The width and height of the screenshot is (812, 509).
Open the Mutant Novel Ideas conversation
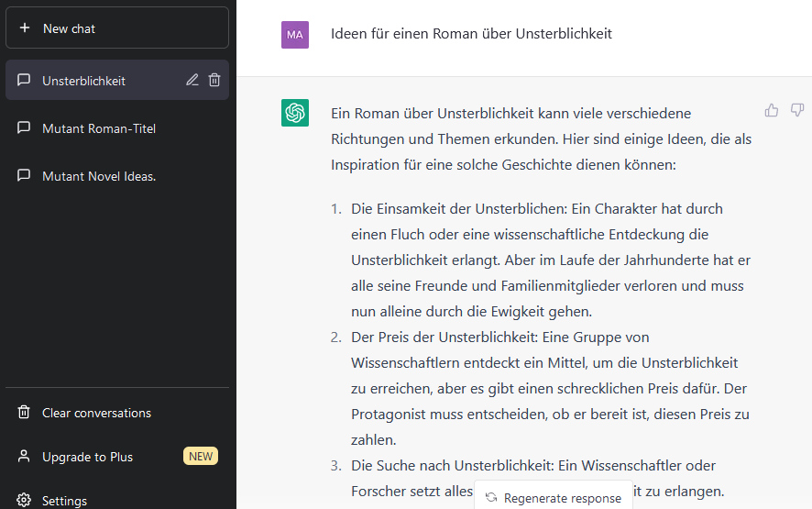[99, 176]
